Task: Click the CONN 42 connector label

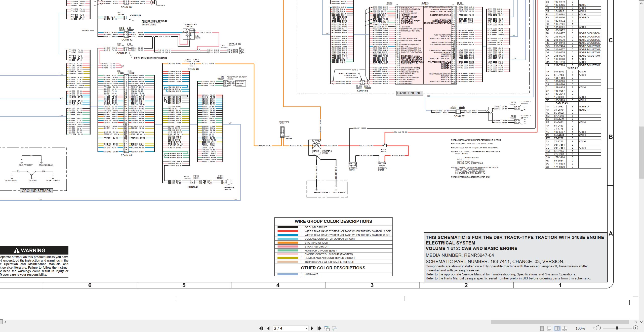Action: [x=127, y=40]
